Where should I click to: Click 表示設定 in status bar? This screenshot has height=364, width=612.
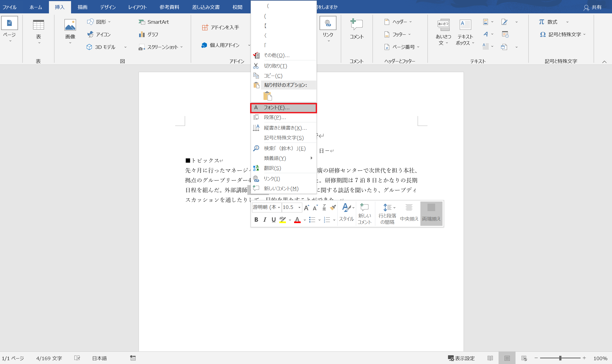461,358
